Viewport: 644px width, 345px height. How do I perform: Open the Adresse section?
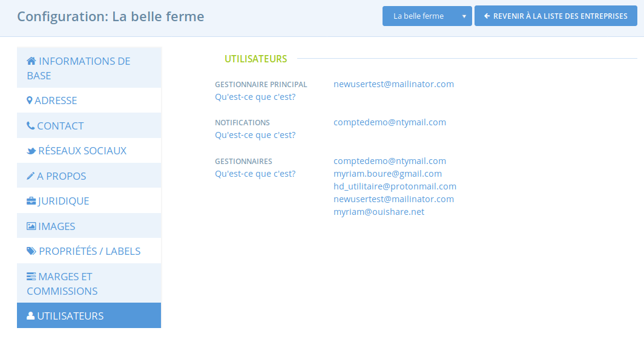point(89,100)
